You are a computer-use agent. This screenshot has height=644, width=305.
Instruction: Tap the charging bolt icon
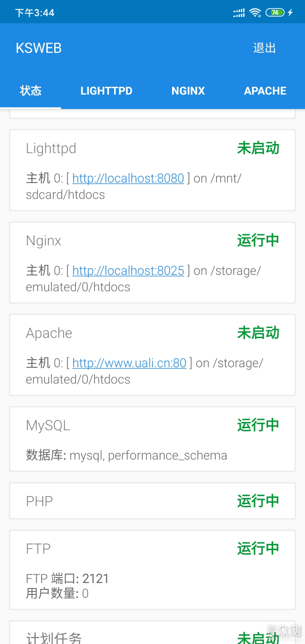click(x=290, y=13)
